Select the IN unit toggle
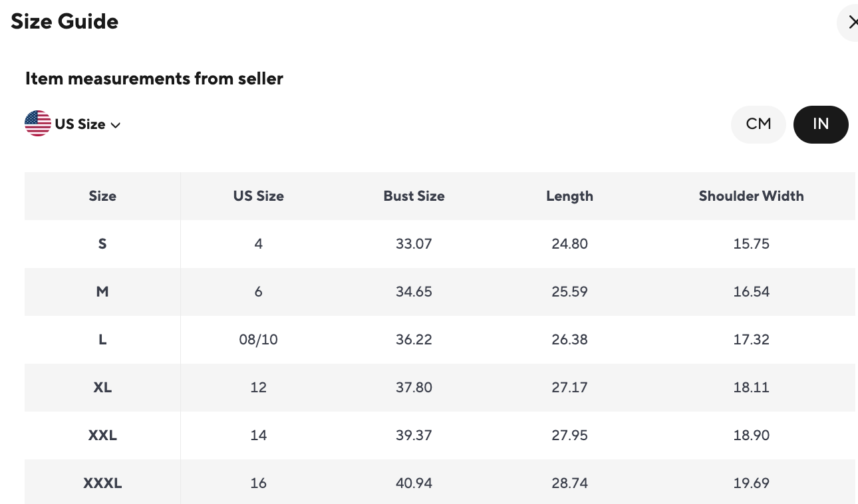The height and width of the screenshot is (504, 858). tap(821, 124)
